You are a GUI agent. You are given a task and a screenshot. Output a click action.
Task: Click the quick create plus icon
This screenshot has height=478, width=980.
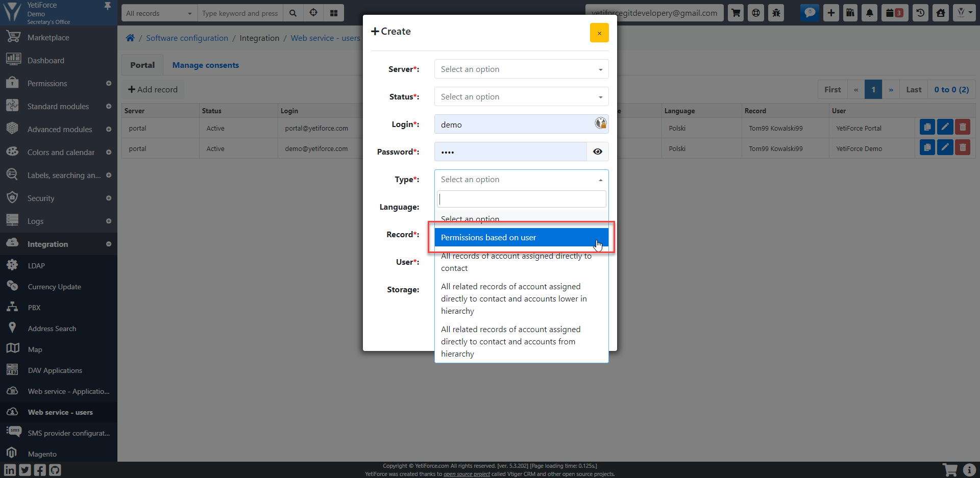tap(831, 13)
